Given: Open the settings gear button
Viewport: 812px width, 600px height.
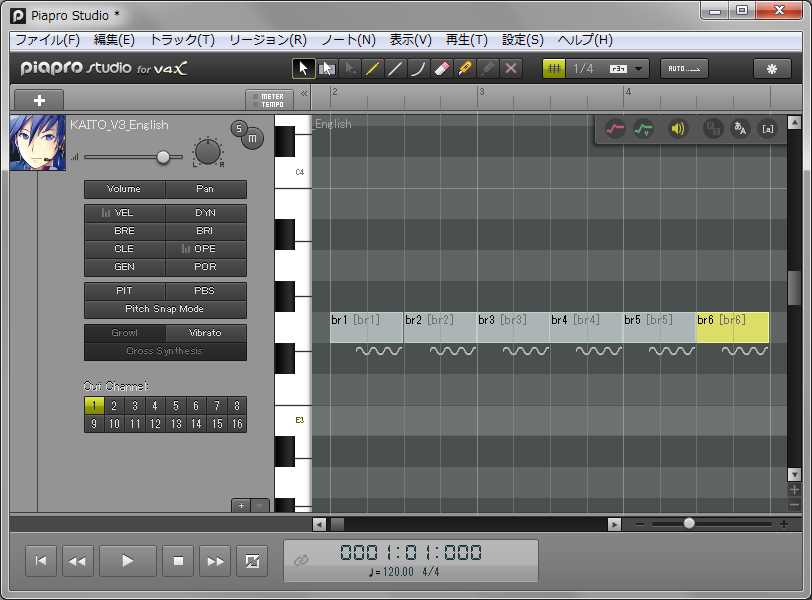Looking at the screenshot, I should [x=772, y=69].
